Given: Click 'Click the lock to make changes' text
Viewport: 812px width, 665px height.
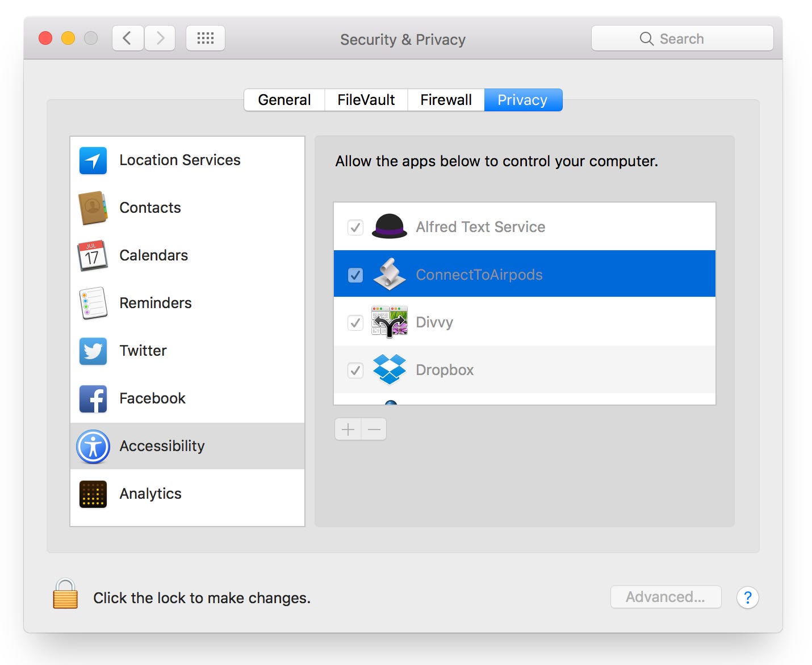Looking at the screenshot, I should pyautogui.click(x=202, y=598).
